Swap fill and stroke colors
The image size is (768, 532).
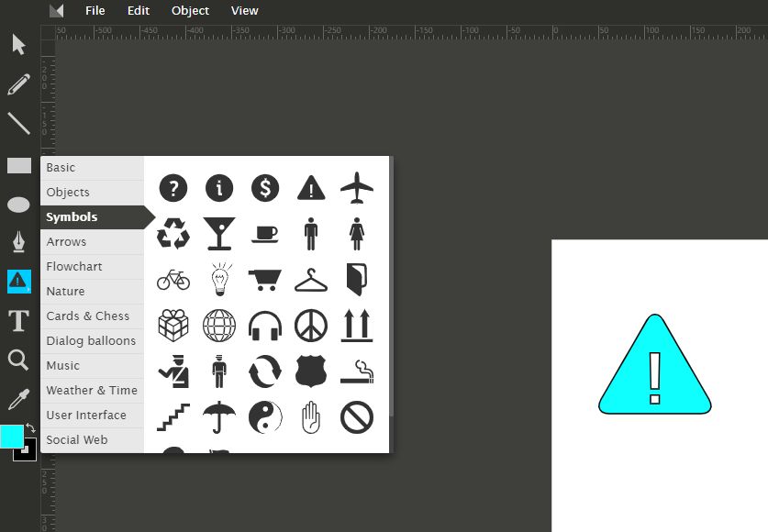point(31,428)
